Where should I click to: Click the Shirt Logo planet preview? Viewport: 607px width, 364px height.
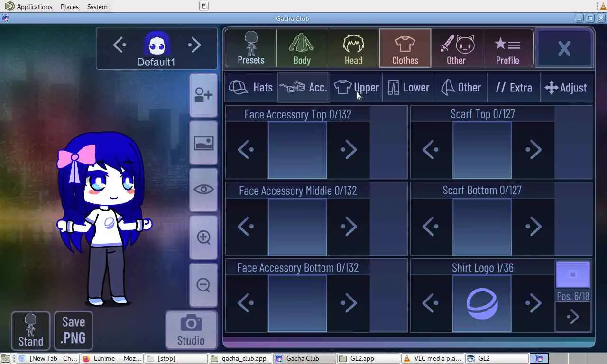click(482, 303)
